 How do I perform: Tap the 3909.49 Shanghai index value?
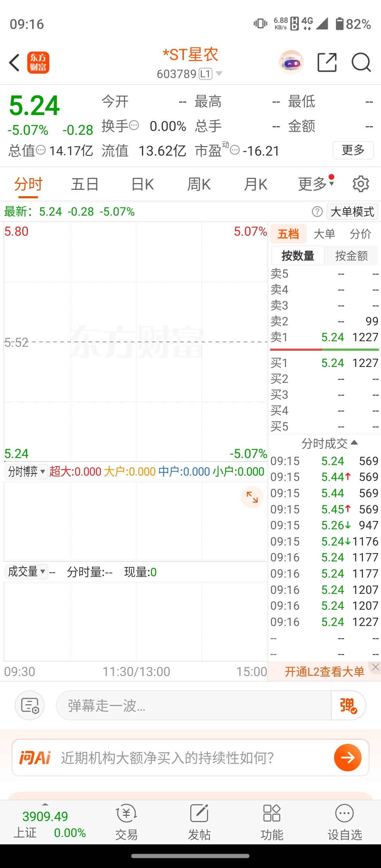(45, 816)
